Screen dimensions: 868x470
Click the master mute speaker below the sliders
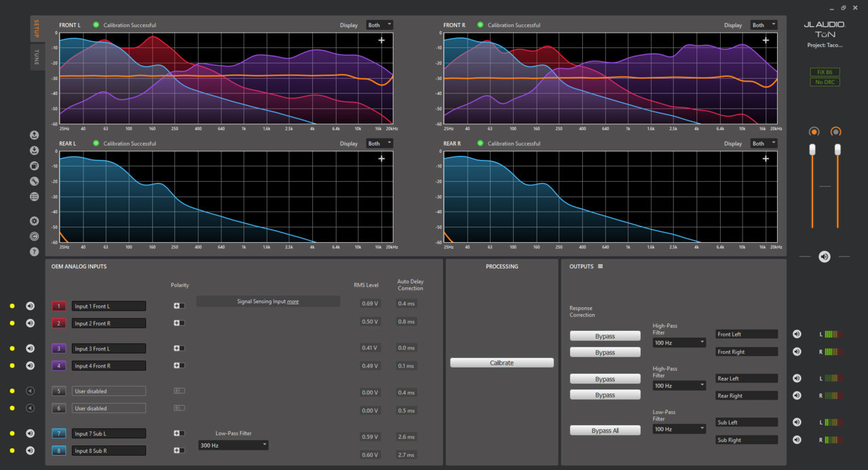[825, 256]
